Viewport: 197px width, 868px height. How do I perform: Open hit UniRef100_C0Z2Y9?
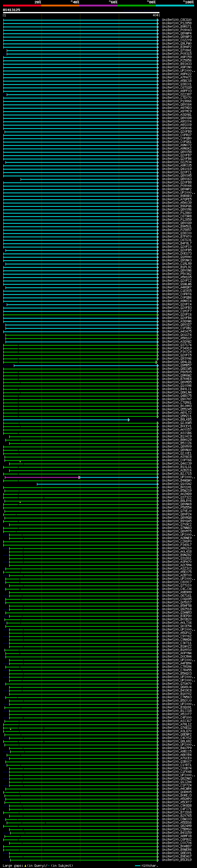[176, 40]
